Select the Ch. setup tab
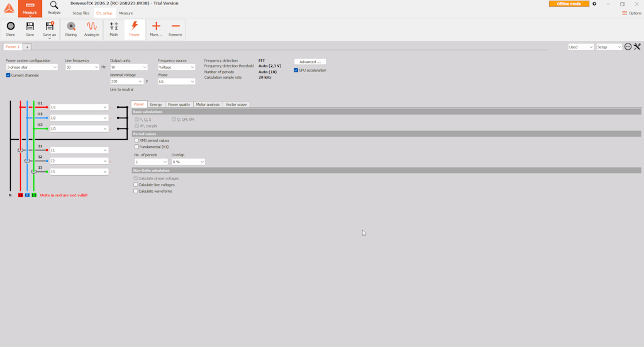The width and height of the screenshot is (644, 347). (x=104, y=13)
